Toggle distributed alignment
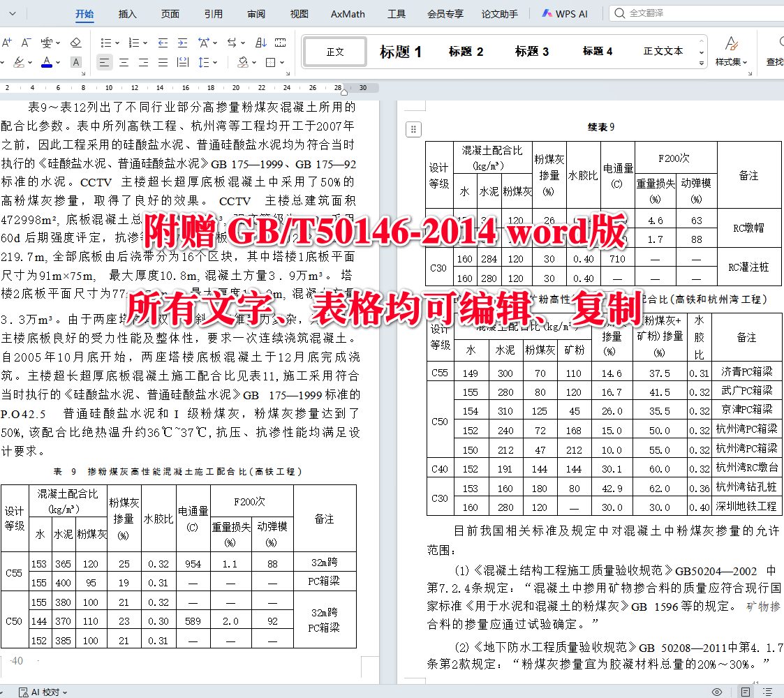Image resolution: width=784 pixels, height=698 pixels. pos(183,62)
